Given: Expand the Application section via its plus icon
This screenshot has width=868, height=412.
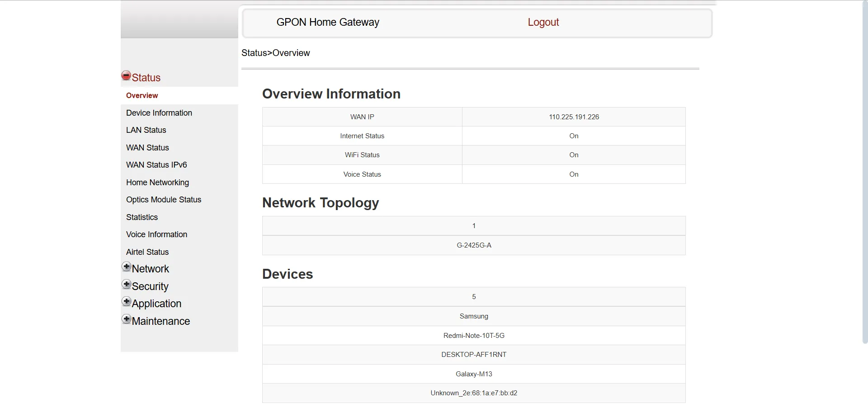Looking at the screenshot, I should click(126, 301).
